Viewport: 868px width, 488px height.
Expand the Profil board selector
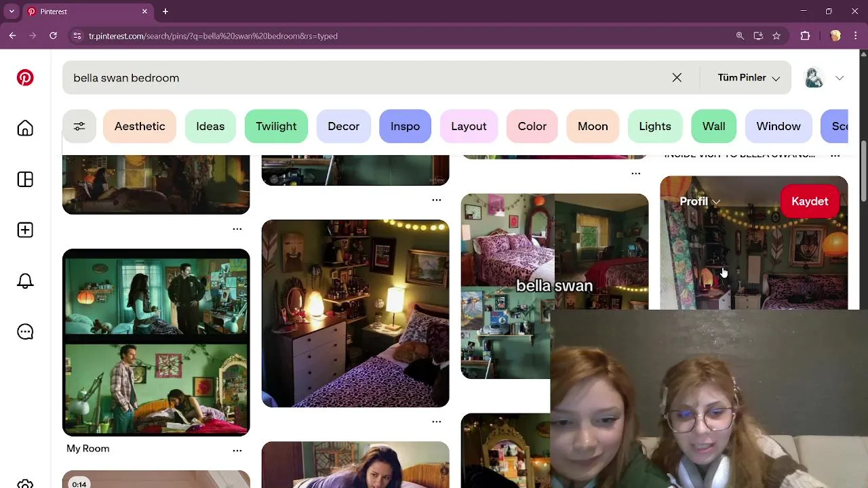click(x=700, y=201)
